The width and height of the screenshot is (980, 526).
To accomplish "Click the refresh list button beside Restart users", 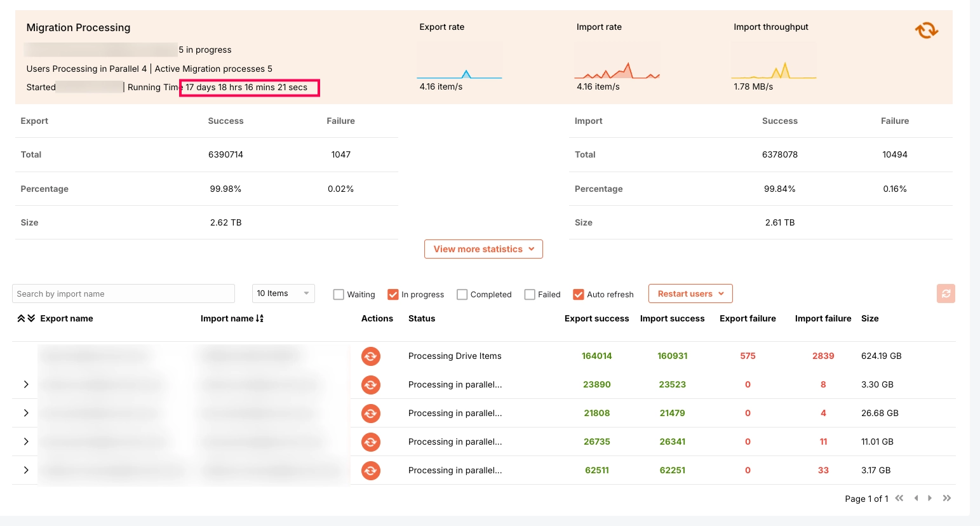I will pyautogui.click(x=946, y=293).
